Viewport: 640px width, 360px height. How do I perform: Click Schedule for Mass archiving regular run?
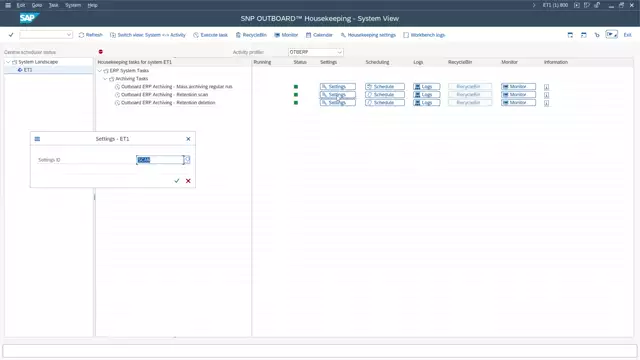point(385,87)
